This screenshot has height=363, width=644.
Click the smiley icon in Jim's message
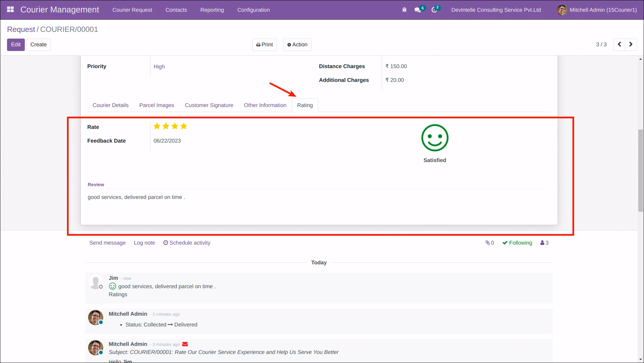113,286
